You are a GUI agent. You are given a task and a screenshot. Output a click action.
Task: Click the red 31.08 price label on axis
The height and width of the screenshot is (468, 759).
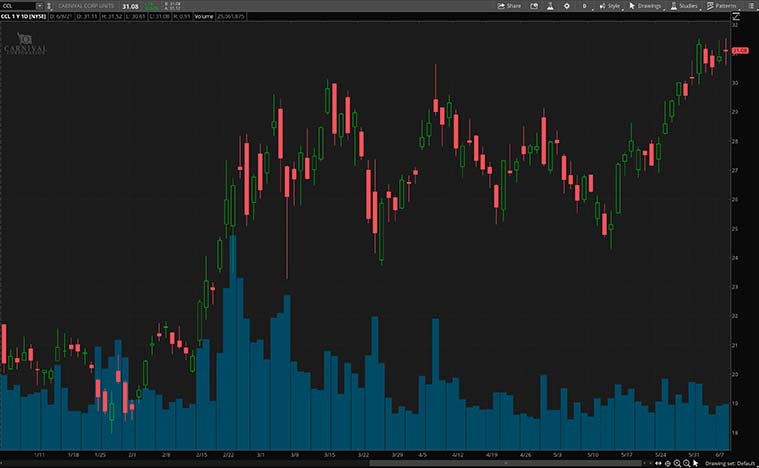740,50
